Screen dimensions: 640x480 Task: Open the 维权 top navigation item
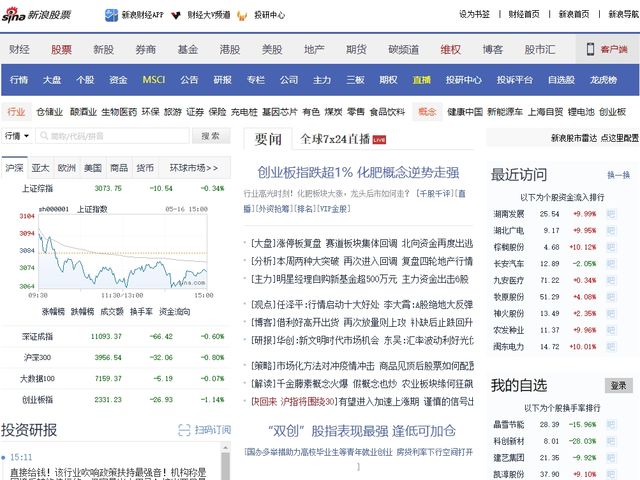pos(451,49)
